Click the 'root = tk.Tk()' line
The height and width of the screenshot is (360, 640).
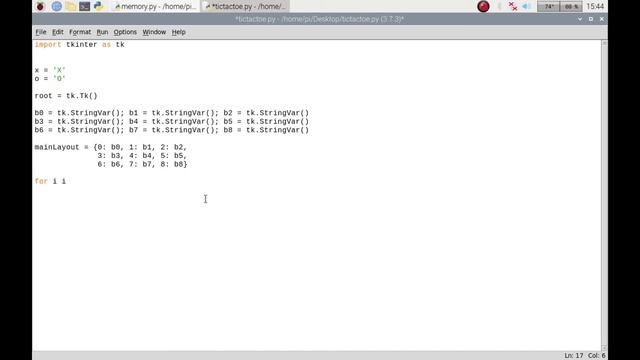(x=66, y=96)
